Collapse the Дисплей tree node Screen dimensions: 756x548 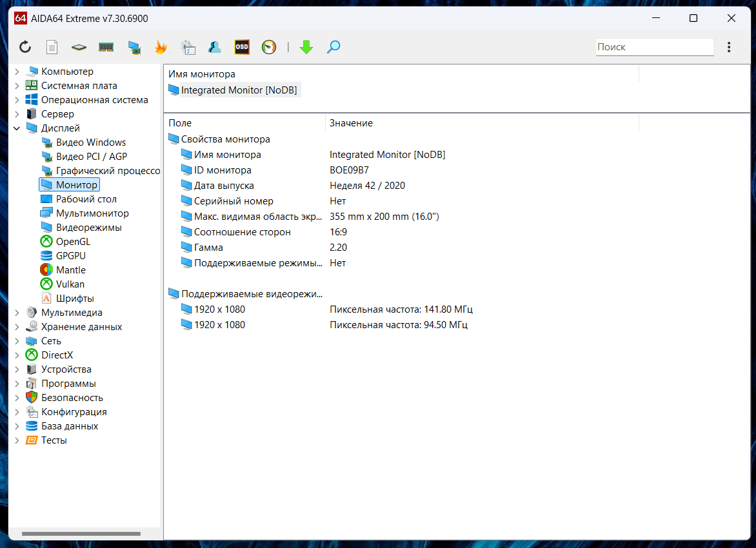click(x=17, y=128)
